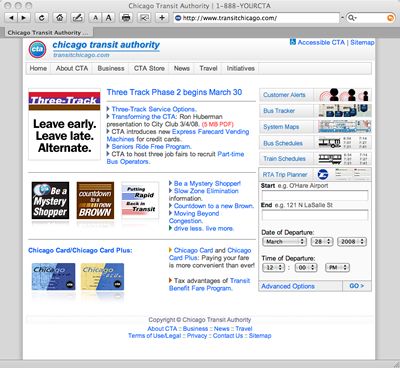Image resolution: width=400 pixels, height=368 pixels.
Task: Open the Countdown to a new Brown banner
Action: (95, 201)
